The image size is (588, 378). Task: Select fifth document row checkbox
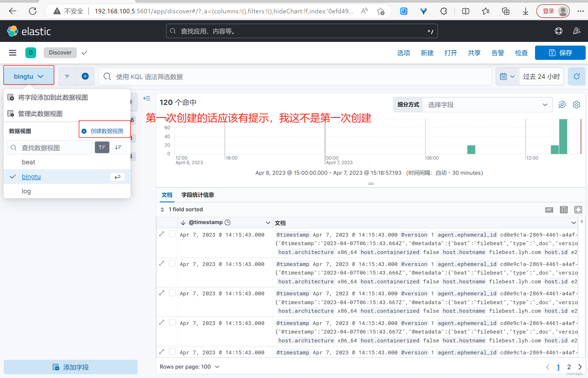tap(172, 352)
